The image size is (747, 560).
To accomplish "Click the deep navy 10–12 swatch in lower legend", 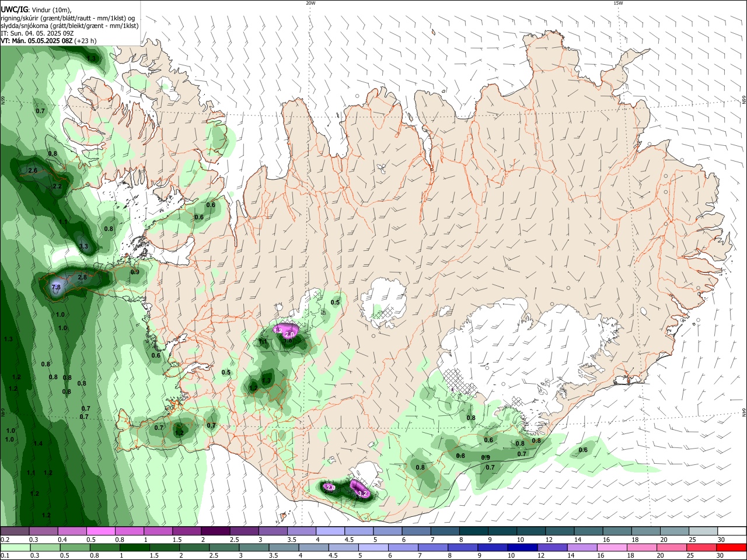I will tap(522, 547).
